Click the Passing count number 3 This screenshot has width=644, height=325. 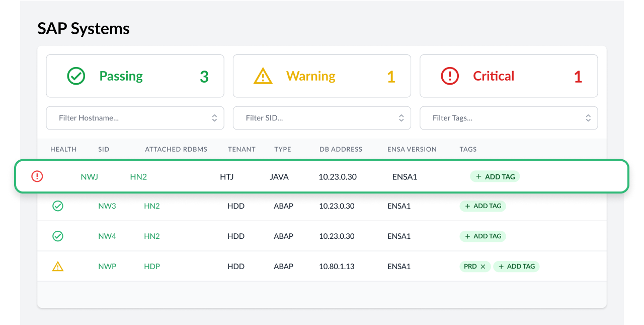[204, 77]
